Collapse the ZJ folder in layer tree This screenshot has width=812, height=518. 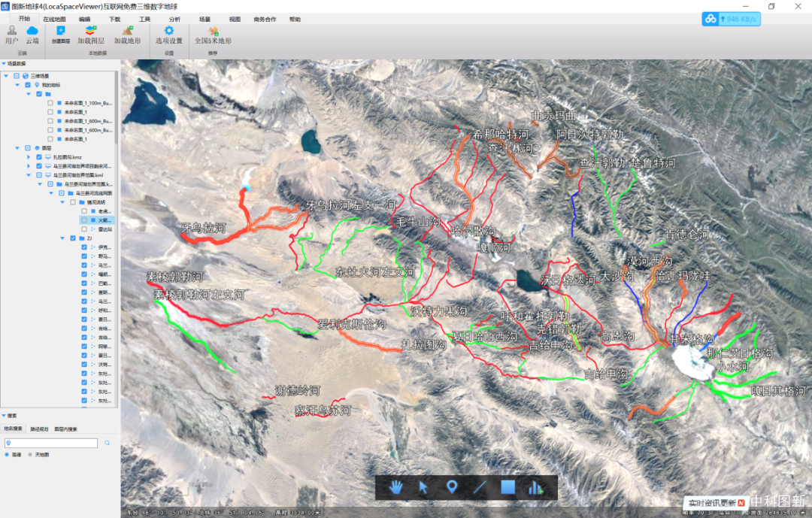point(62,238)
